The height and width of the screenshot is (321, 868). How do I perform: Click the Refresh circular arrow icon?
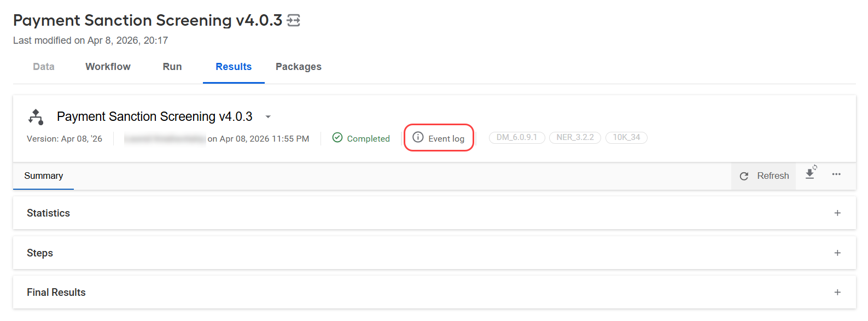[744, 176]
